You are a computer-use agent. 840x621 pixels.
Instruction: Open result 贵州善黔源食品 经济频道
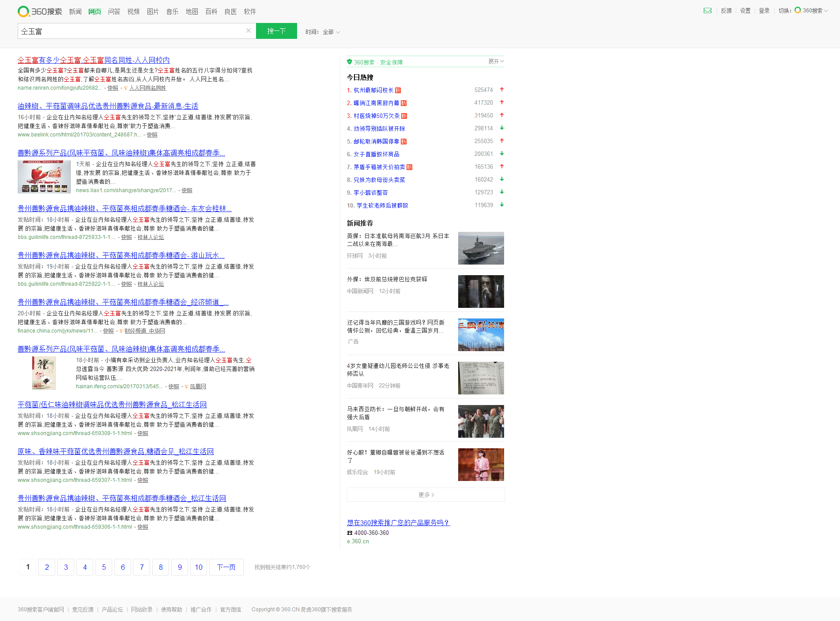point(123,302)
